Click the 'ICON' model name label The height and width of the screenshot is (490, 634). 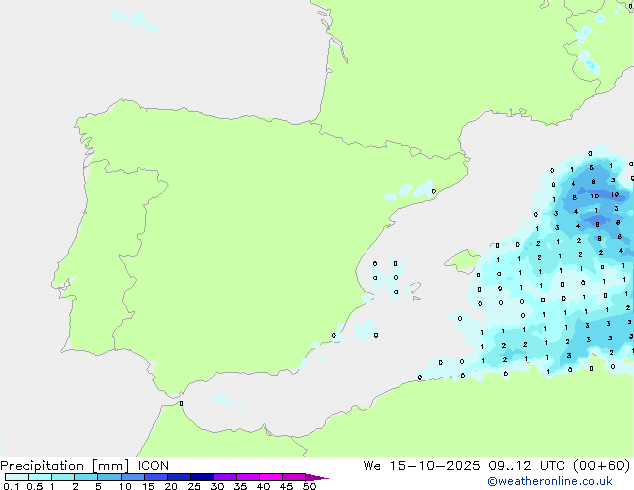[153, 466]
